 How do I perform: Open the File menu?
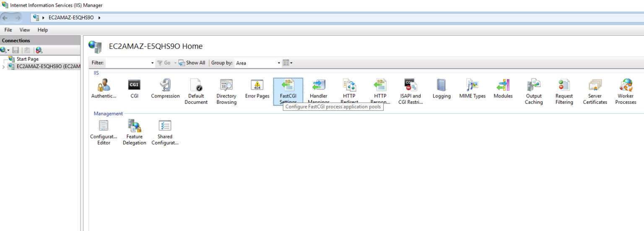8,30
